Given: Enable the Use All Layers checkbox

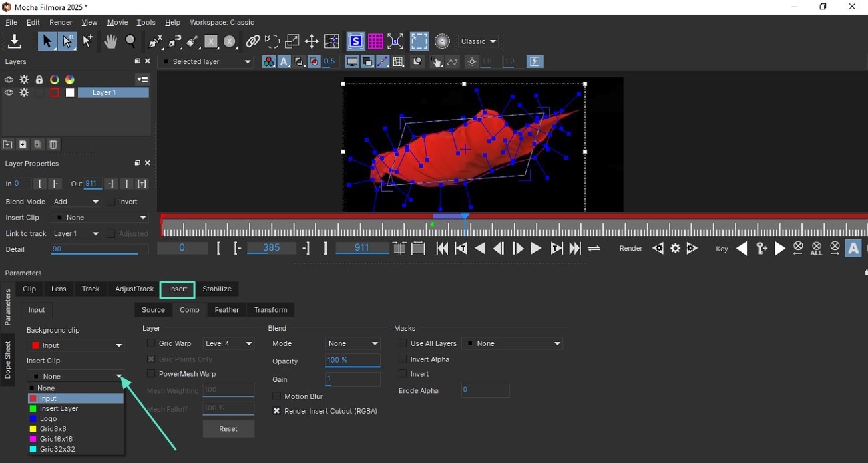Looking at the screenshot, I should click(x=403, y=343).
